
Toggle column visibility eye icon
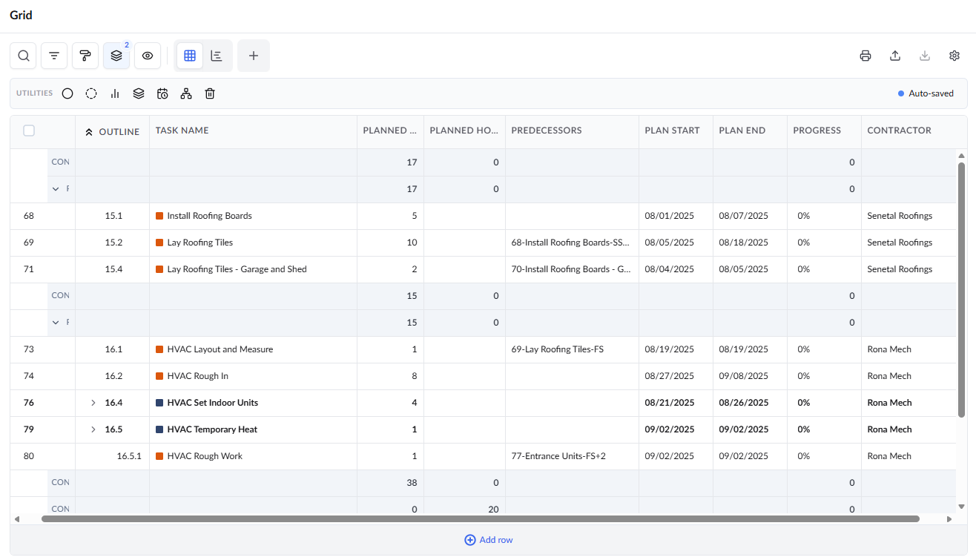(x=148, y=56)
